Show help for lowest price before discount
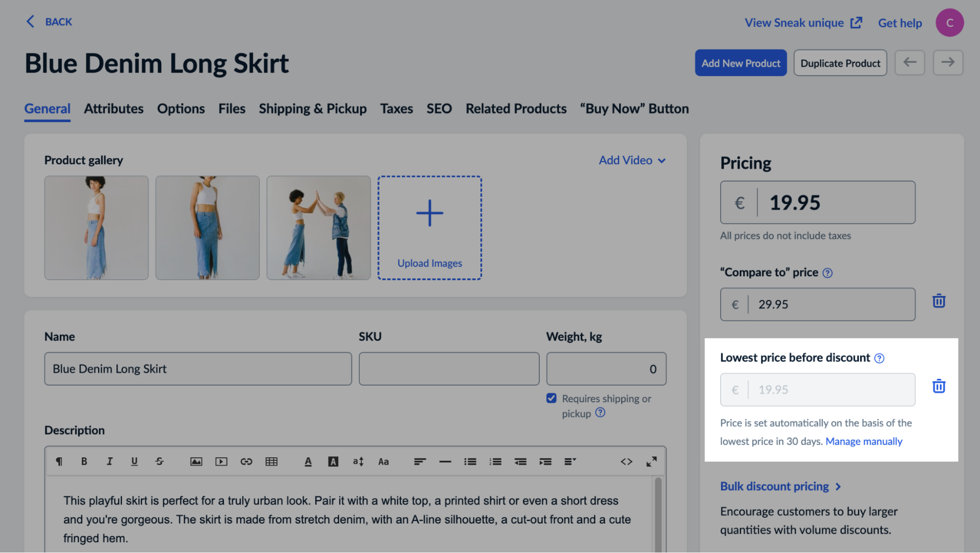Viewport: 980px width, 553px height. tap(879, 358)
